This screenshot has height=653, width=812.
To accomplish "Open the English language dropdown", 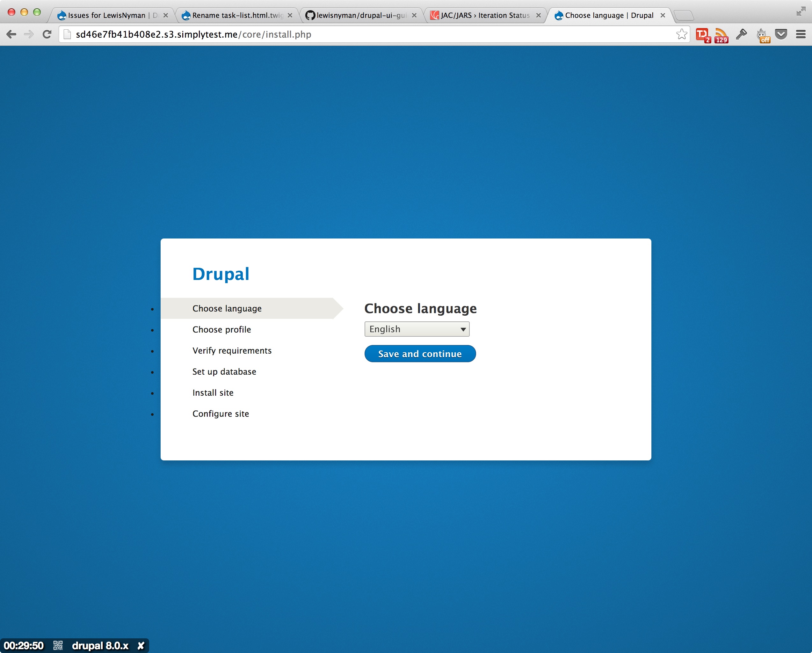I will click(x=417, y=329).
